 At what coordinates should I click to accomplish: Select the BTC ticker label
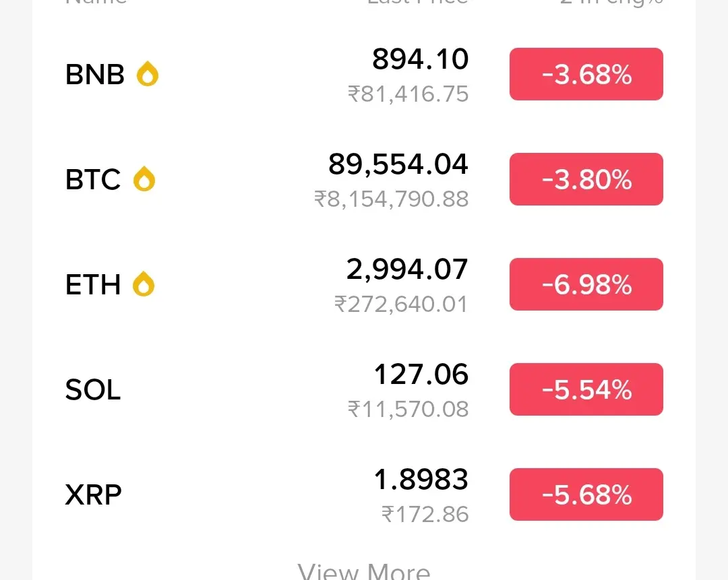click(93, 179)
